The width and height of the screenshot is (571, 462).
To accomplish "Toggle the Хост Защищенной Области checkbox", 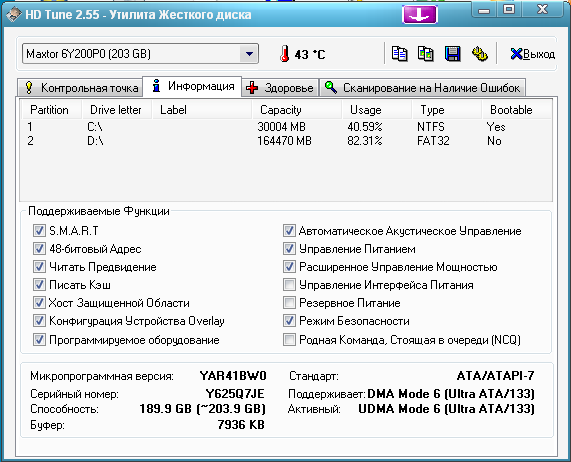I will (39, 303).
